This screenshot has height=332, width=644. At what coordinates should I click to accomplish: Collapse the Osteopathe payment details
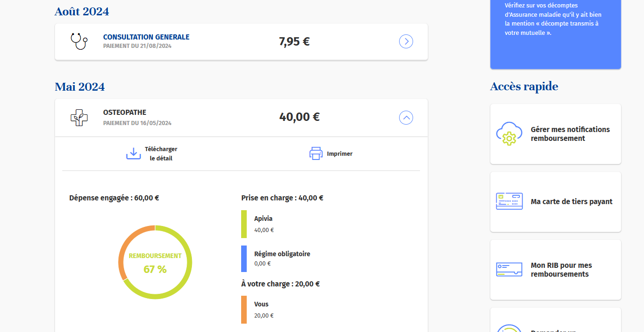[x=406, y=118]
